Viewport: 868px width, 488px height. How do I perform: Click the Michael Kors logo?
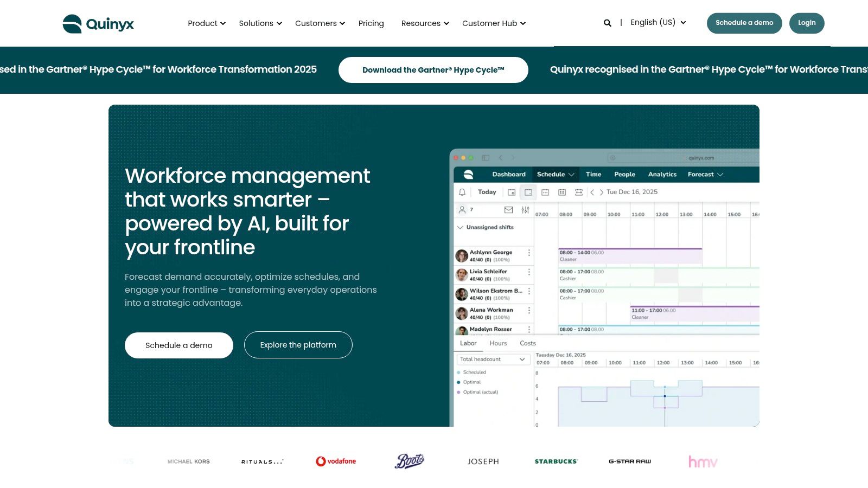point(188,461)
